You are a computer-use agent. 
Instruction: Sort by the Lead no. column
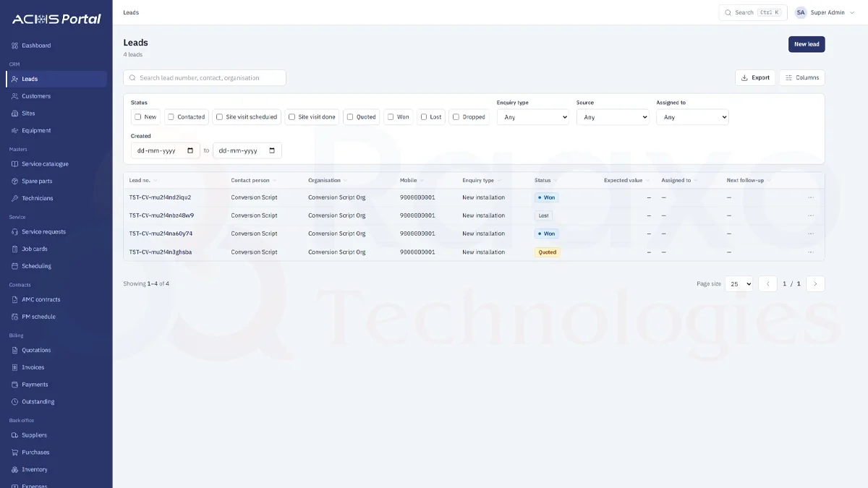[x=143, y=180]
